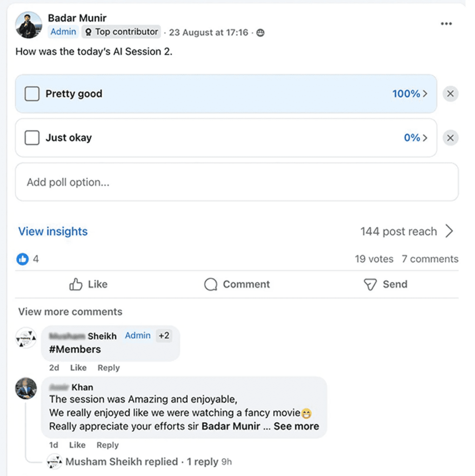Click See more on Khan's comment
475x476 pixels.
click(296, 426)
